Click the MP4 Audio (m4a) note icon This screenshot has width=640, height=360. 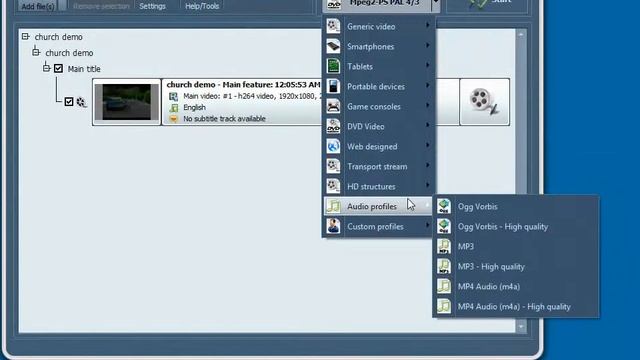(444, 286)
